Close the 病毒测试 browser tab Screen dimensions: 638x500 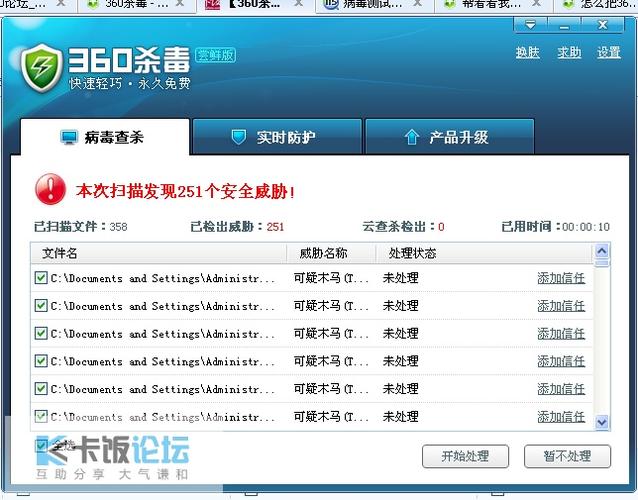[x=417, y=3]
